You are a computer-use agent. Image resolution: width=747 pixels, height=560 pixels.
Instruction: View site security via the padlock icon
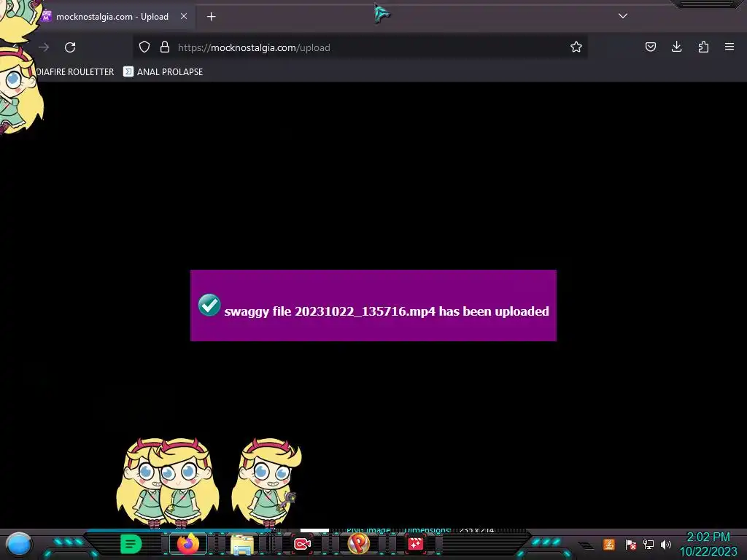pyautogui.click(x=165, y=47)
